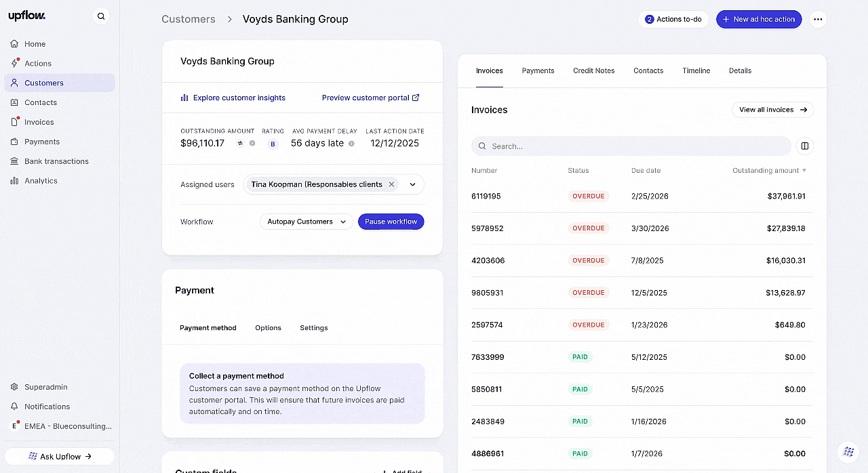
Task: Click the Invoices document icon in sidebar
Action: click(14, 122)
